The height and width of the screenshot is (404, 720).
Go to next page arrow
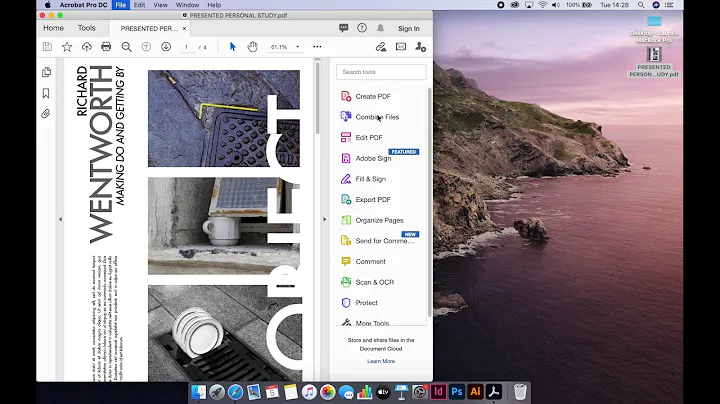(166, 47)
